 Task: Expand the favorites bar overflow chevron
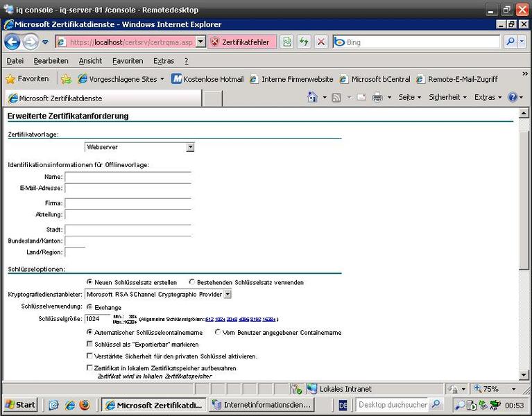pyautogui.click(x=525, y=73)
